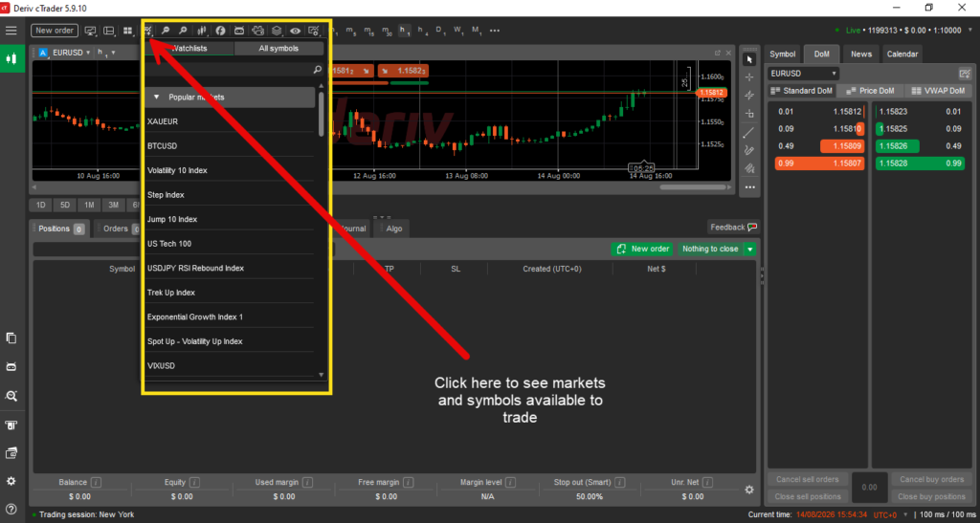980x523 pixels.
Task: Select the h1 timeframe button
Action: (x=405, y=30)
